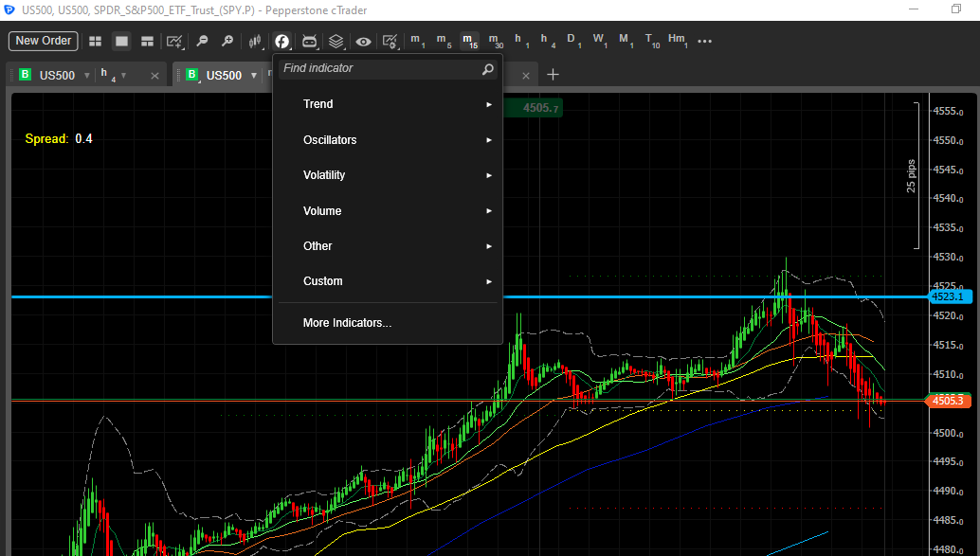Screen dimensions: 980x556
Task: Select the D1 daily timeframe
Action: point(573,41)
